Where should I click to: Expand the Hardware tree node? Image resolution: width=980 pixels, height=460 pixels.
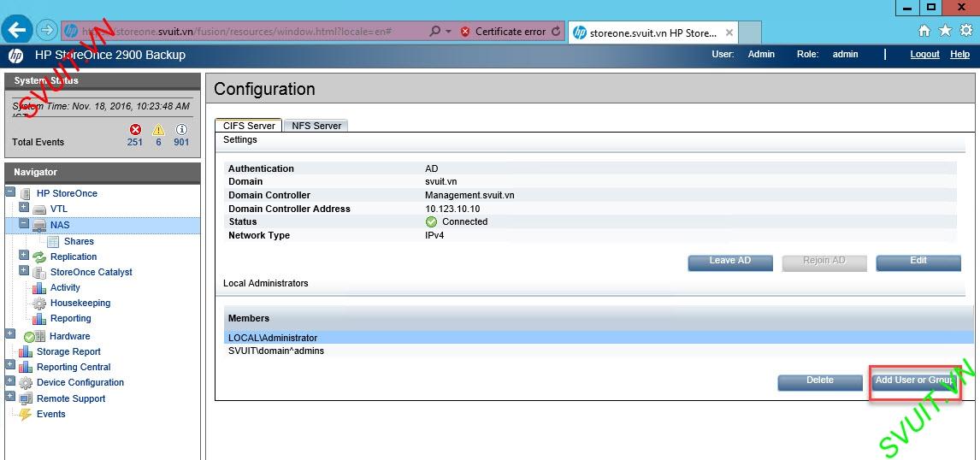point(10,333)
